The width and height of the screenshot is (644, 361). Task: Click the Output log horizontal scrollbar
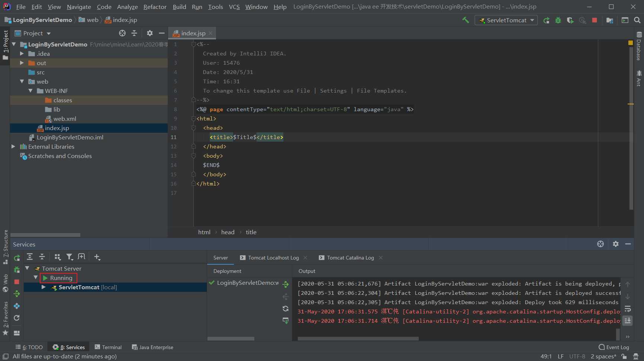(358, 339)
